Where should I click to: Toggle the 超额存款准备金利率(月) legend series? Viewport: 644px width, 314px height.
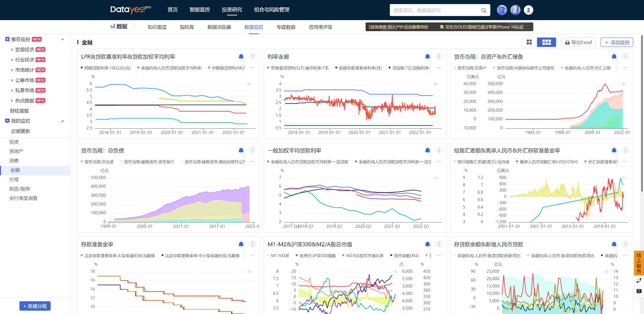[359, 68]
